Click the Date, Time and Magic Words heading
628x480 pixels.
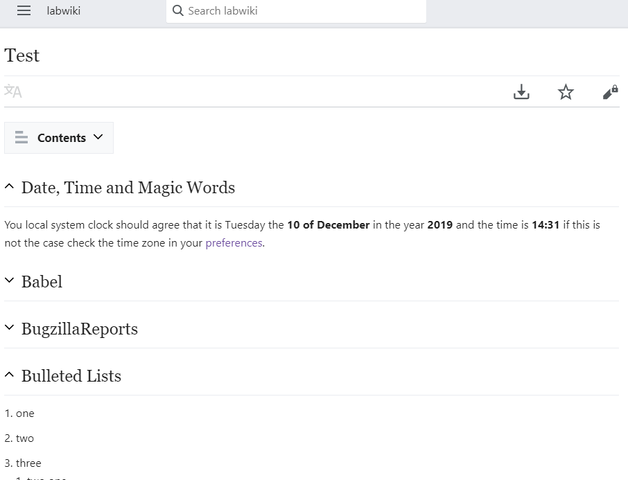pyautogui.click(x=128, y=187)
